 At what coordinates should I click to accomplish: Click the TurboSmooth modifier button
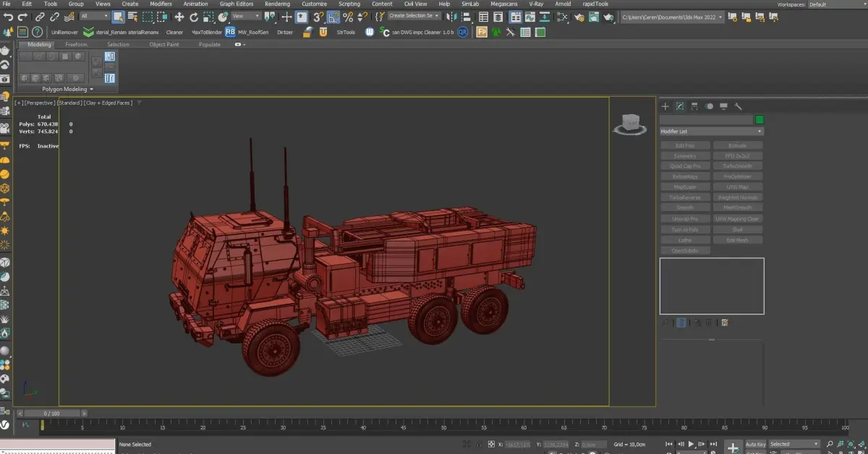737,166
